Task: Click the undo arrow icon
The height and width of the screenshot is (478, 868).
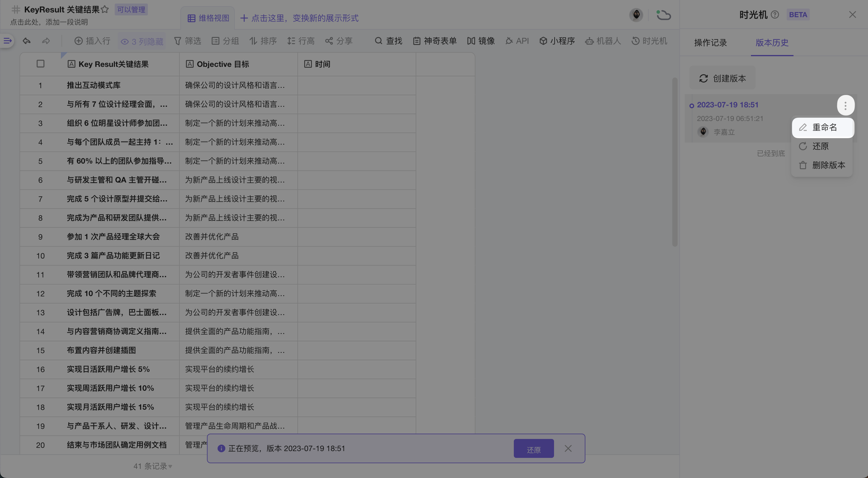Action: pyautogui.click(x=27, y=41)
